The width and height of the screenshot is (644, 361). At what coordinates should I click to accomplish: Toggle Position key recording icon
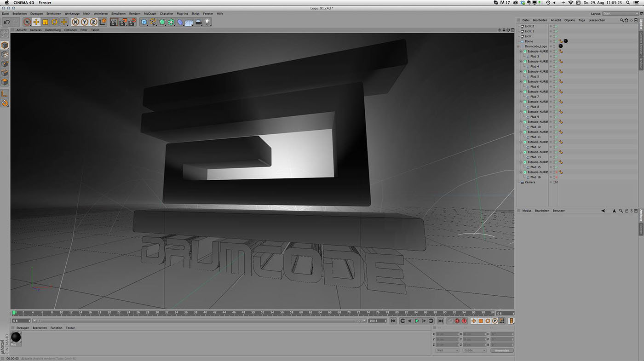pyautogui.click(x=474, y=321)
